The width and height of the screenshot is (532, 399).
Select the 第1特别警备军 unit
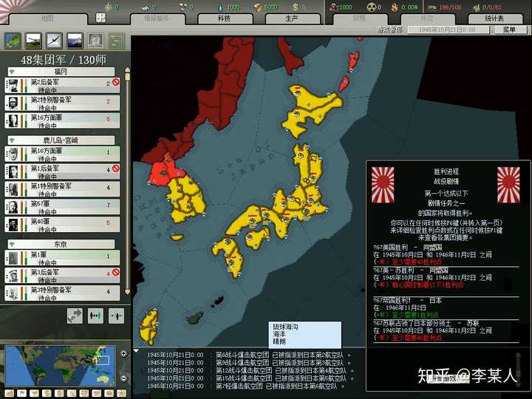tap(62, 189)
